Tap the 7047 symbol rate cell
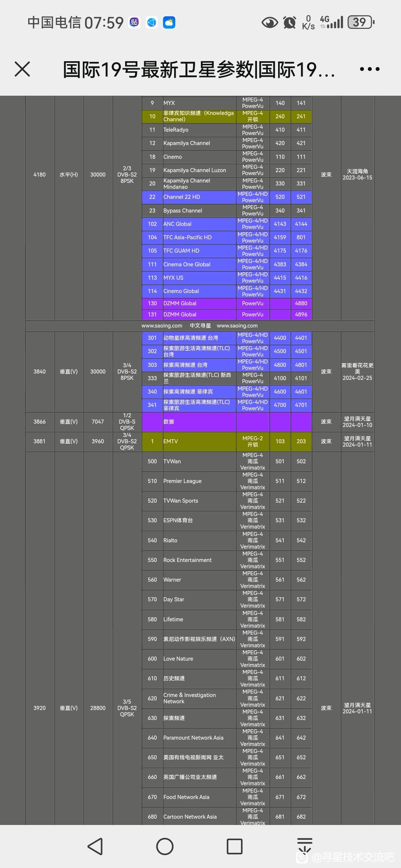 (98, 422)
